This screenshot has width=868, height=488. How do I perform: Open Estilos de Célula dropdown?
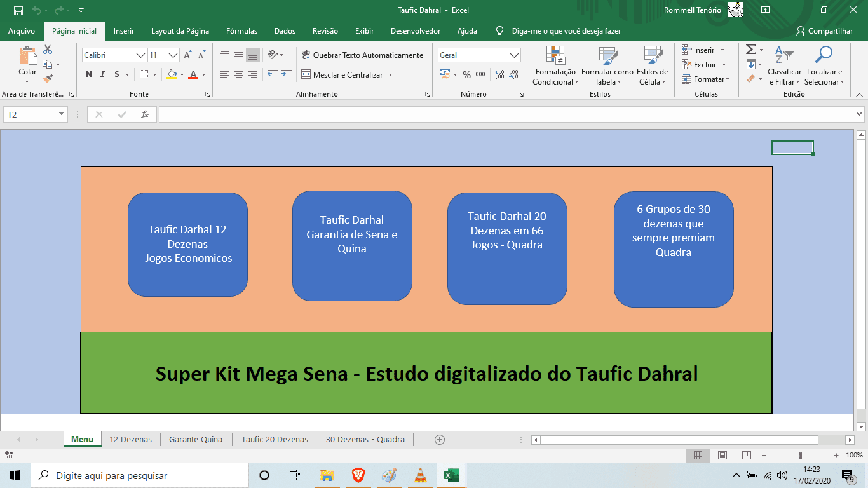pyautogui.click(x=652, y=65)
